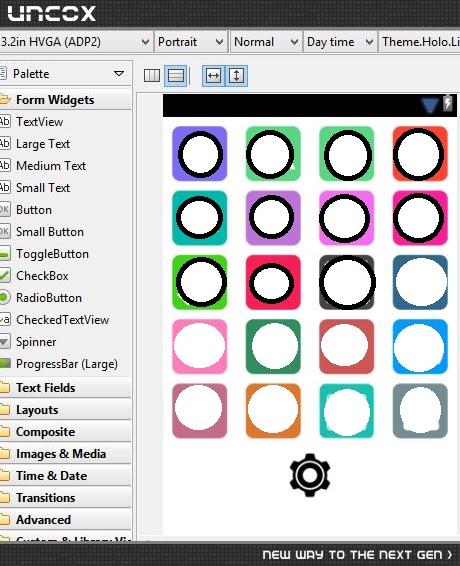Toggle fill width arrow button
Screen dimensions: 460x566
(x=213, y=76)
